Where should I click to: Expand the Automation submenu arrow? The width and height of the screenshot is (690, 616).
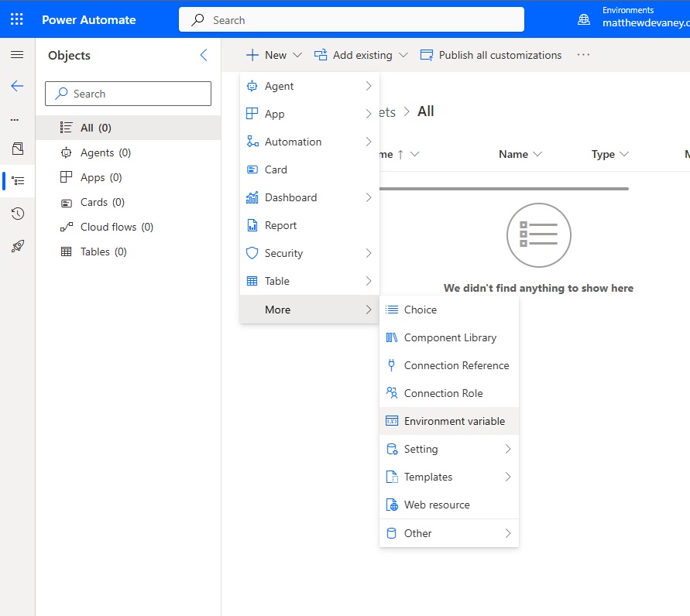(x=369, y=142)
